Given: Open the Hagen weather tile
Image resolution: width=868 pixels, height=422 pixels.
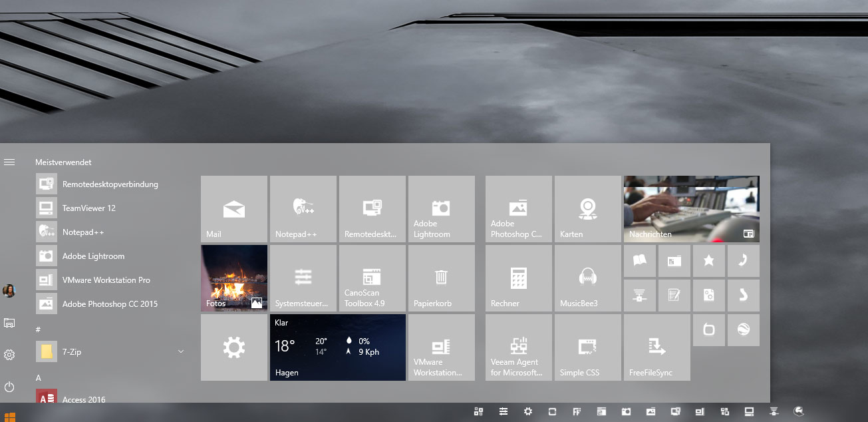Looking at the screenshot, I should point(338,347).
